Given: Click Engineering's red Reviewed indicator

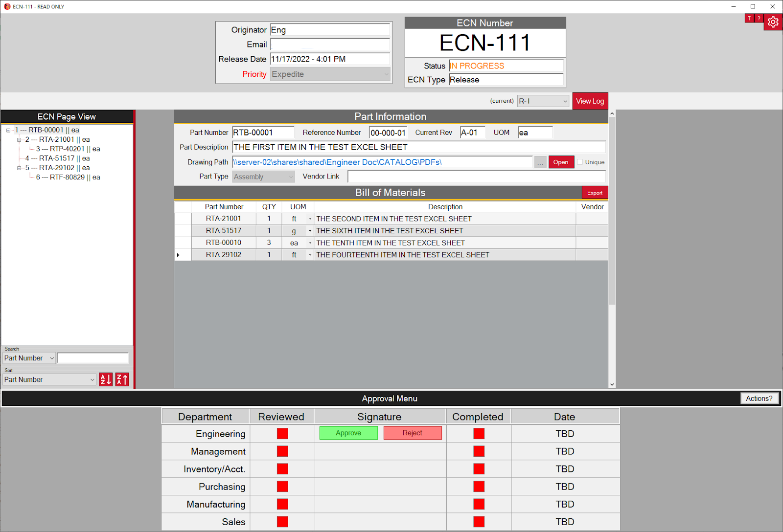Looking at the screenshot, I should pyautogui.click(x=282, y=434).
